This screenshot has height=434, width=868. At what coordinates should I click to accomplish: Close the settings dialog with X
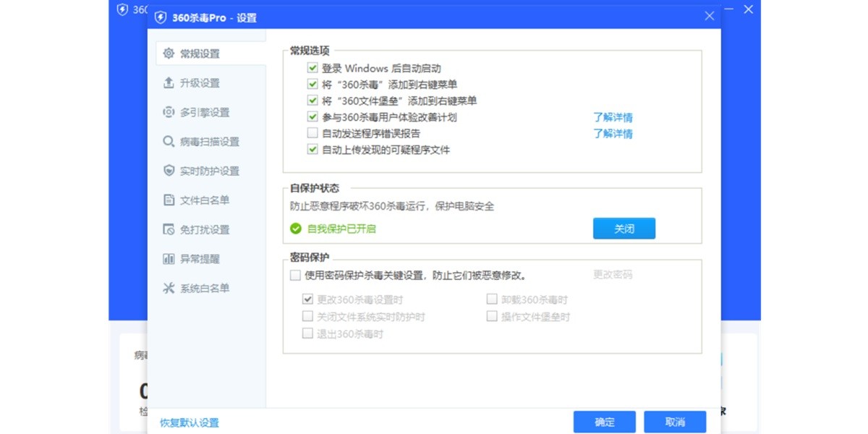tap(710, 17)
